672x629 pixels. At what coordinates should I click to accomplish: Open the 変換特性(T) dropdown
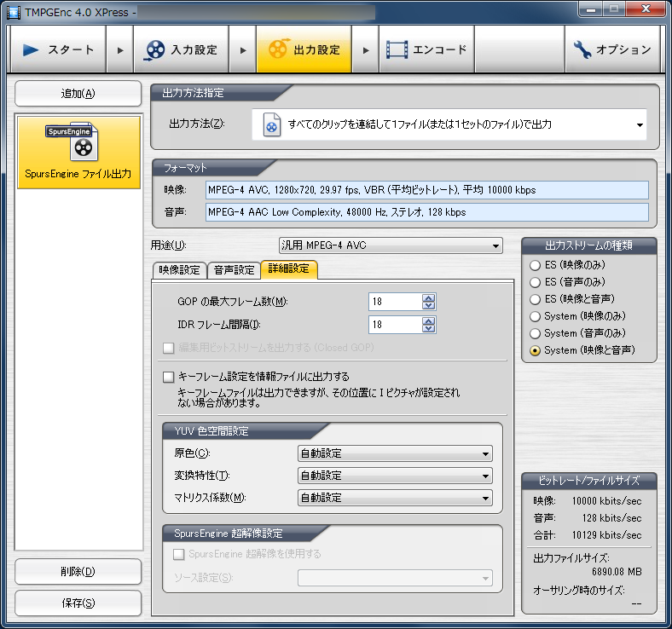click(395, 476)
